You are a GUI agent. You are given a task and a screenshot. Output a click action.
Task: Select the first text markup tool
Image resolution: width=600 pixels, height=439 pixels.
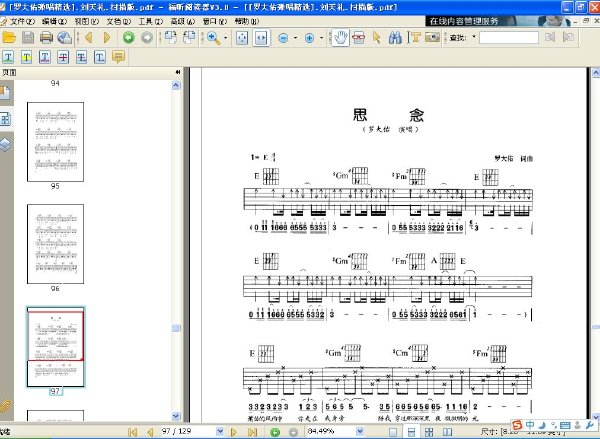pyautogui.click(x=8, y=57)
